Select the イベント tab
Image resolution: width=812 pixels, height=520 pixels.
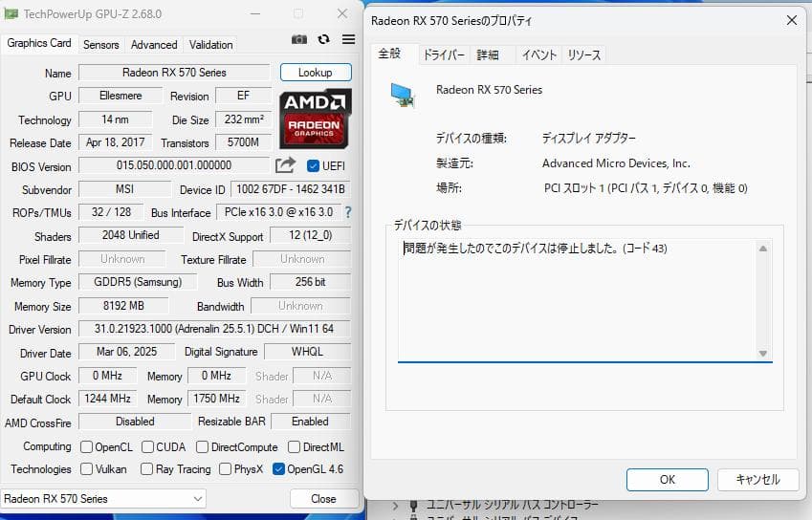tap(538, 54)
